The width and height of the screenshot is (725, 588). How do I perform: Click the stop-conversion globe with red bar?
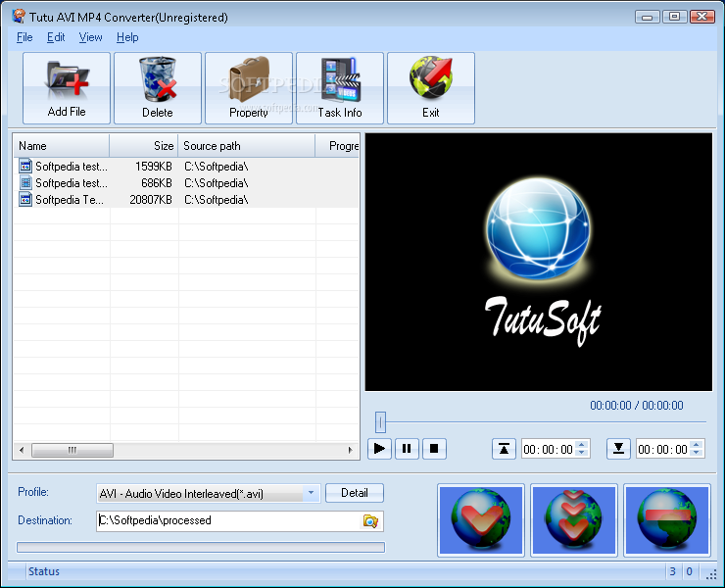pos(667,520)
